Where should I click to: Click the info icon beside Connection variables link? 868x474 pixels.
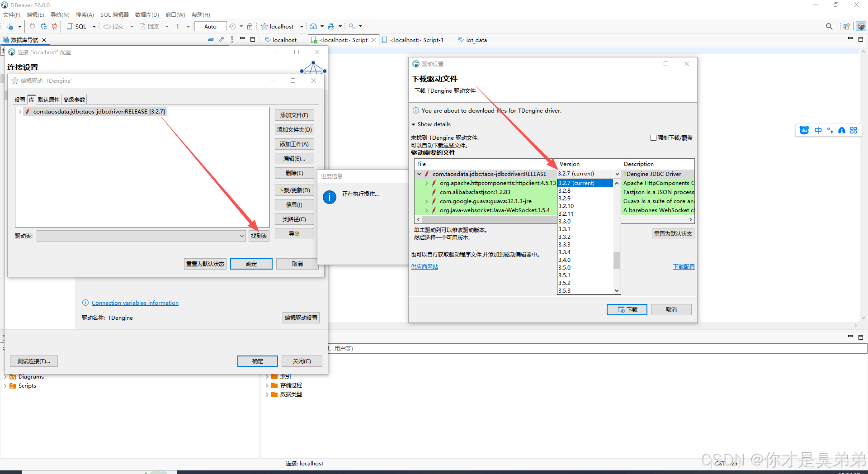[85, 303]
